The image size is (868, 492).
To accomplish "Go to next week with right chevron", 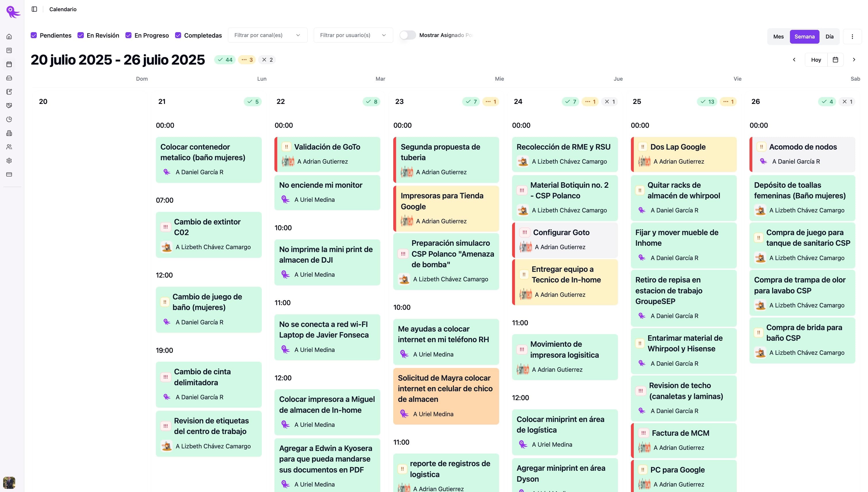I will (x=854, y=60).
